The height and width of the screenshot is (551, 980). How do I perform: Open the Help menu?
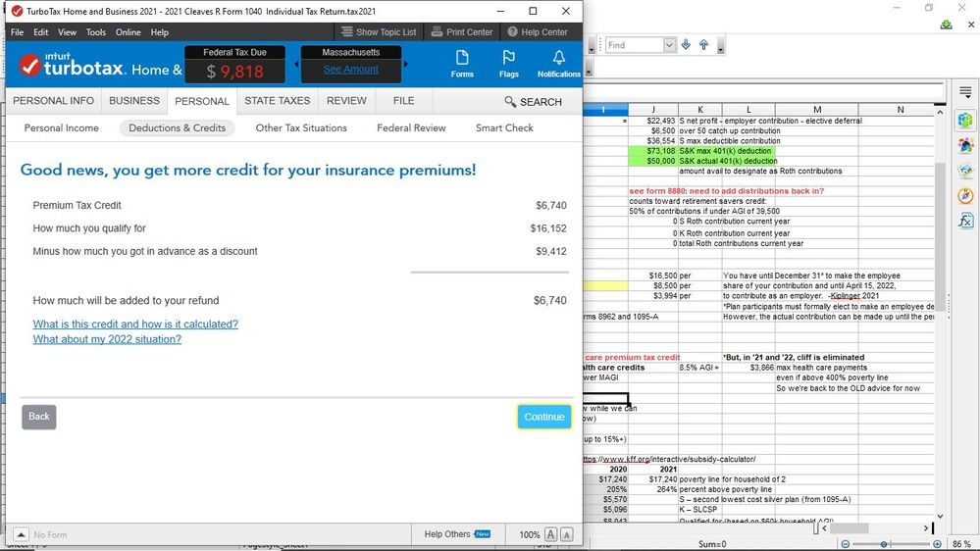click(x=159, y=31)
